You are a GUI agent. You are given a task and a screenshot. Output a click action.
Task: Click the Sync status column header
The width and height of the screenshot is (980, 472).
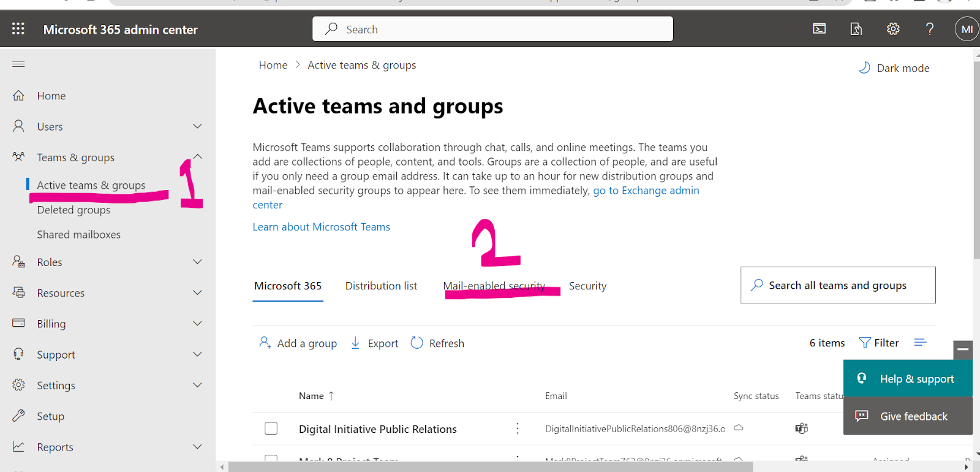click(x=756, y=396)
